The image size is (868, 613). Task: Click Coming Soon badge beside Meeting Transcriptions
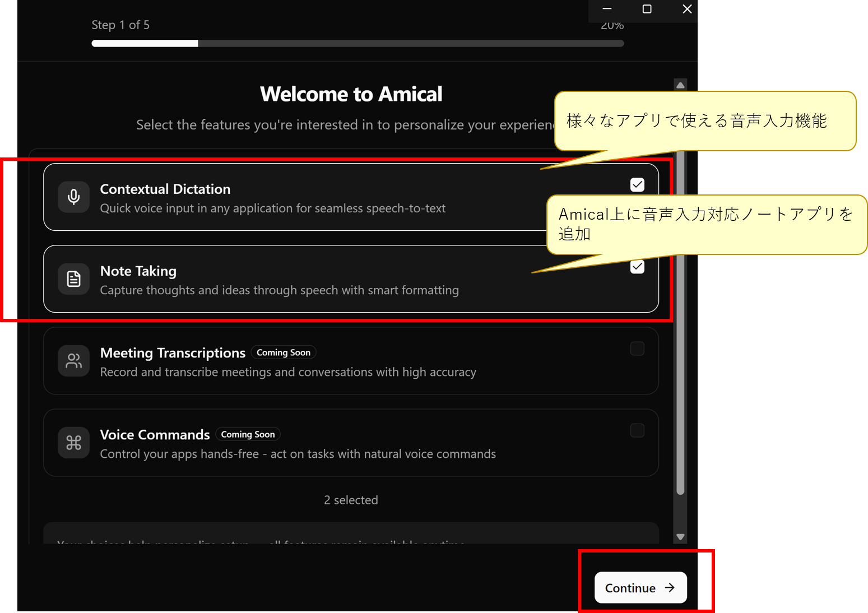point(284,352)
